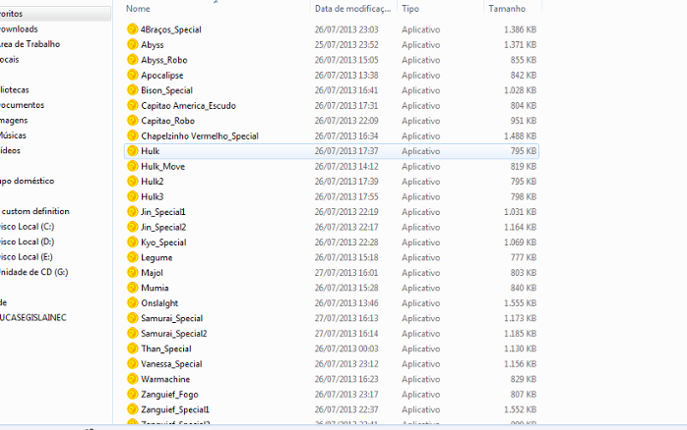This screenshot has width=687, height=430.
Task: Select the Legume application icon
Action: coord(132,257)
